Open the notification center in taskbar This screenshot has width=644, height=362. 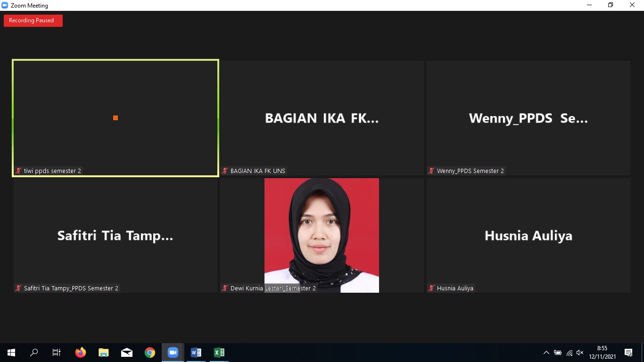tap(628, 353)
